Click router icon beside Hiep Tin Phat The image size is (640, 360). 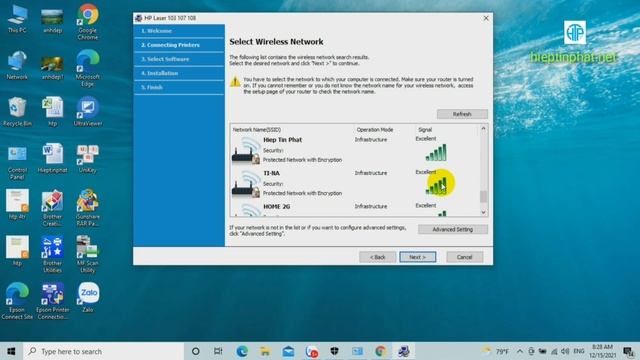246,151
